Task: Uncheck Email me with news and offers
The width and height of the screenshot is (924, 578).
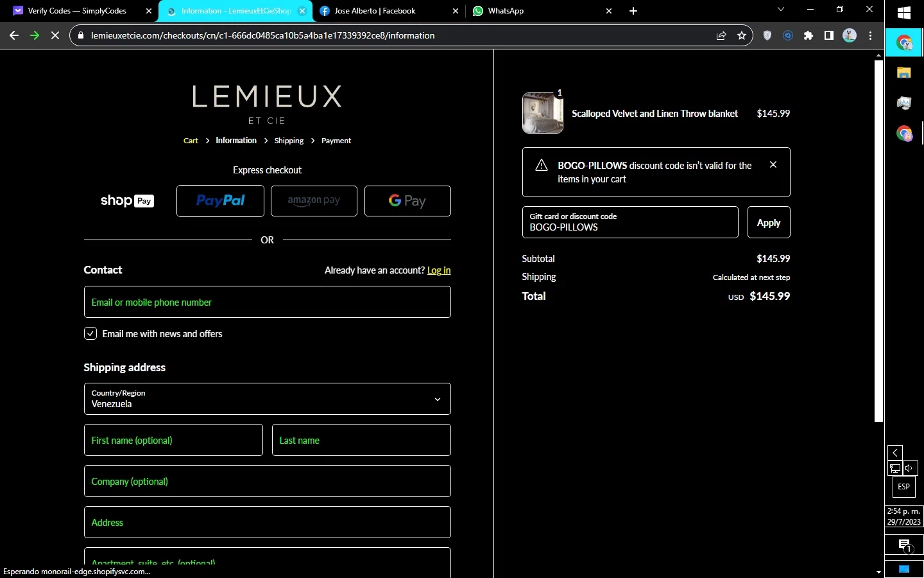Action: pyautogui.click(x=90, y=334)
